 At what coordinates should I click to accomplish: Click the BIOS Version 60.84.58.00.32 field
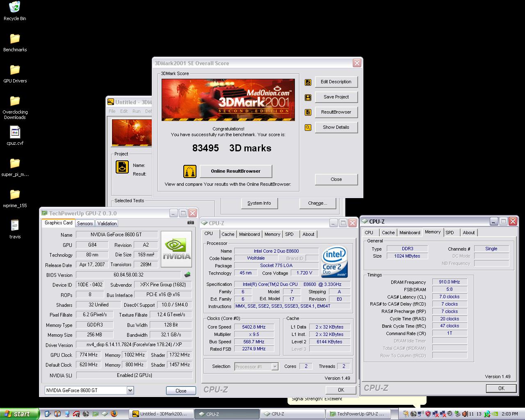pyautogui.click(x=128, y=275)
